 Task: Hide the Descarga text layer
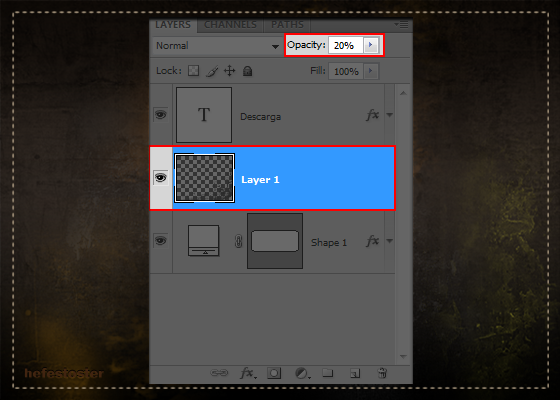click(160, 115)
